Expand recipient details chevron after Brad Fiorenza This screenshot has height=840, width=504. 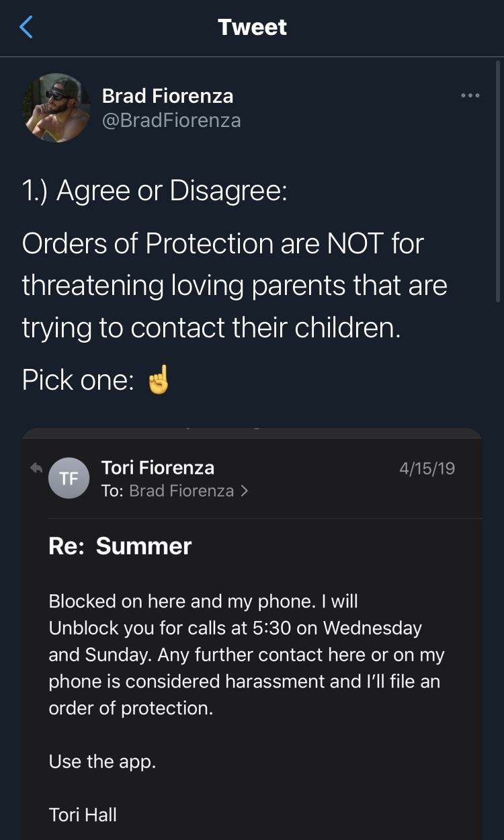[244, 491]
